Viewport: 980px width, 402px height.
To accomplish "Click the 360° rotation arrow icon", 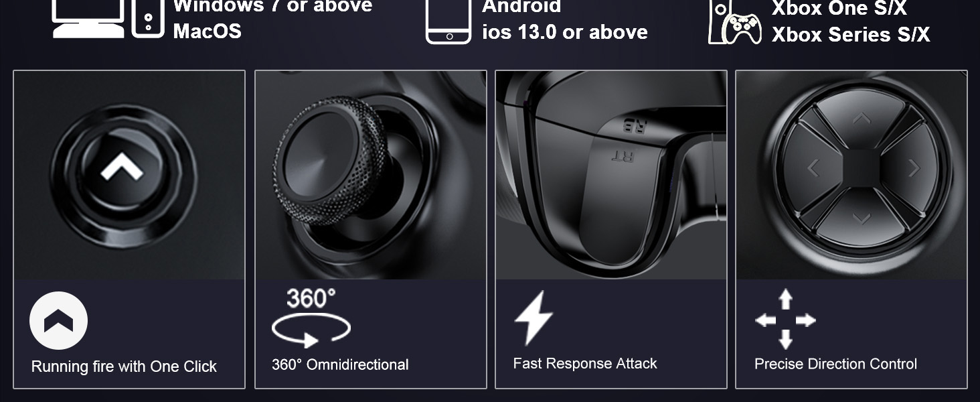I will [311, 318].
